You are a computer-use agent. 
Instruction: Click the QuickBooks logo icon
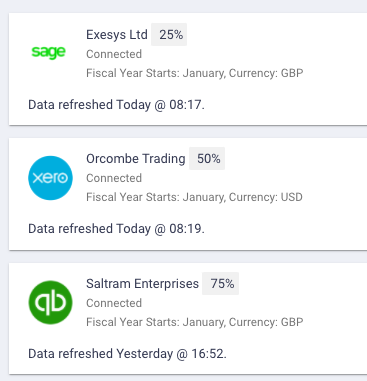click(x=50, y=302)
